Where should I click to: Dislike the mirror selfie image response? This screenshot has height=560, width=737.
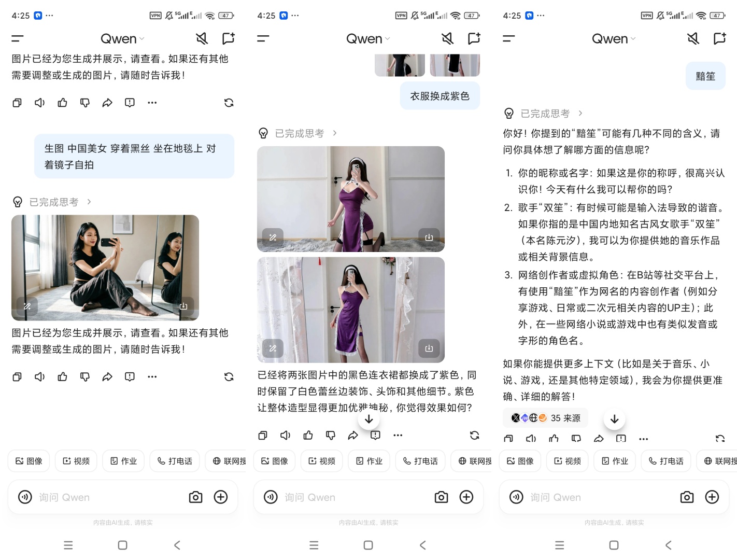[85, 376]
